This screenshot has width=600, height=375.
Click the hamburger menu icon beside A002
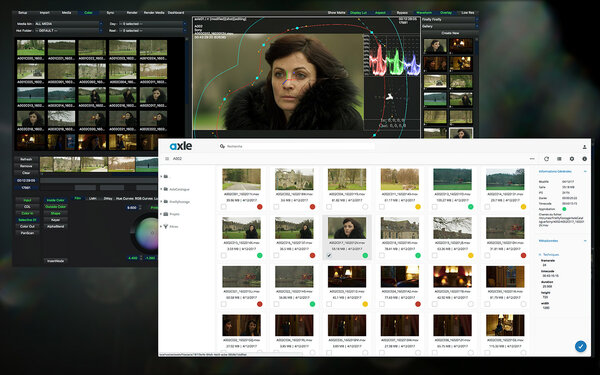167,158
